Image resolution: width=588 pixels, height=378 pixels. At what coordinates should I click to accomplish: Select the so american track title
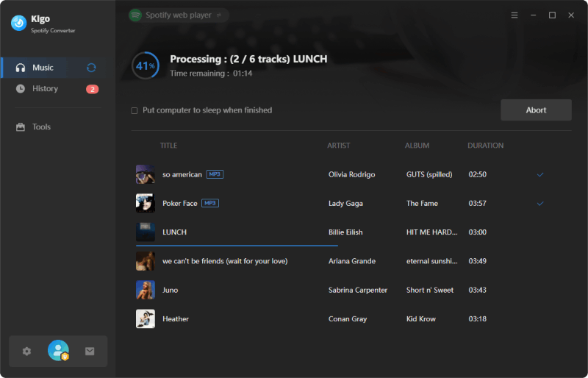click(182, 174)
